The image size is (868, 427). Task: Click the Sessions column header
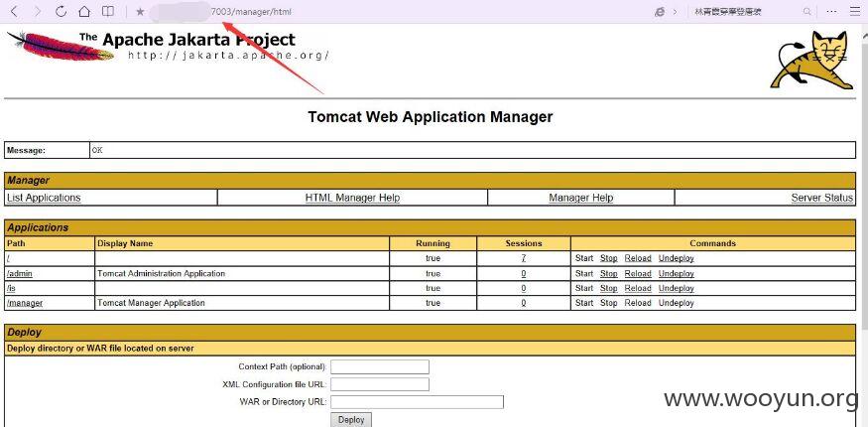pos(524,243)
